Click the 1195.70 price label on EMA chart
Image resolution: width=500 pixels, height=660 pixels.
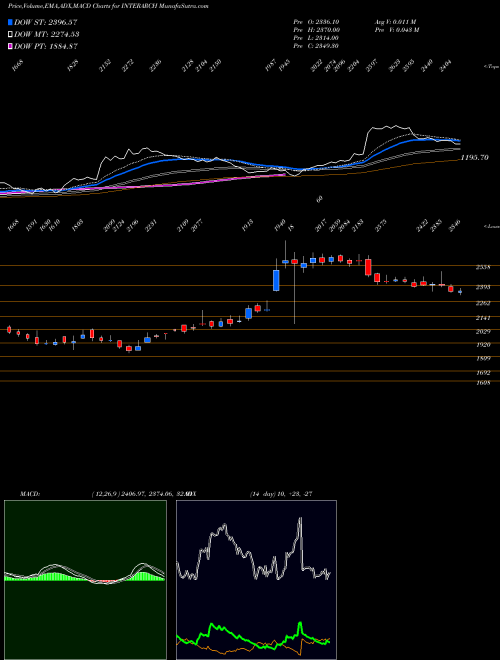474,157
